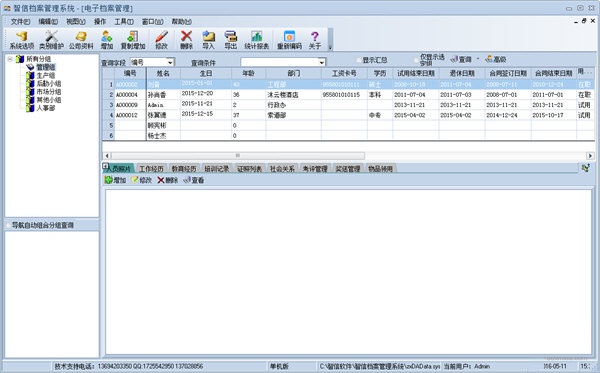The width and height of the screenshot is (600, 373).
Task: Click the Admin name cell in row 3
Action: 163,105
